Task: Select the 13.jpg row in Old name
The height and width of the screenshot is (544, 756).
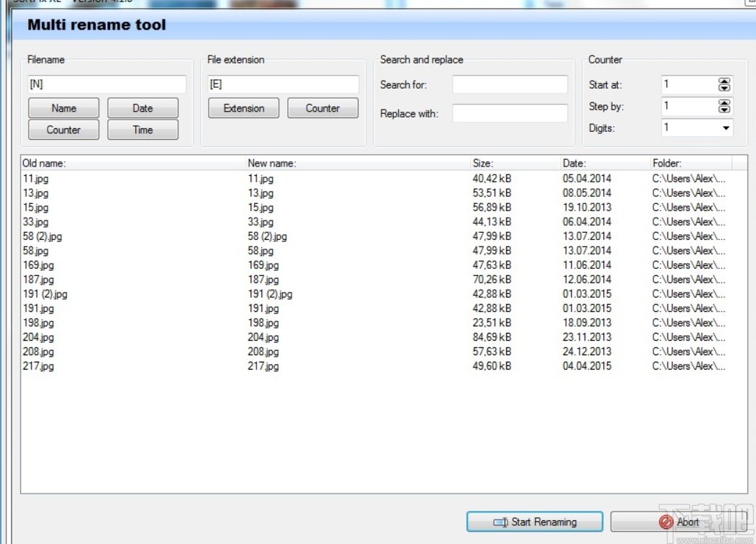Action: coord(36,193)
